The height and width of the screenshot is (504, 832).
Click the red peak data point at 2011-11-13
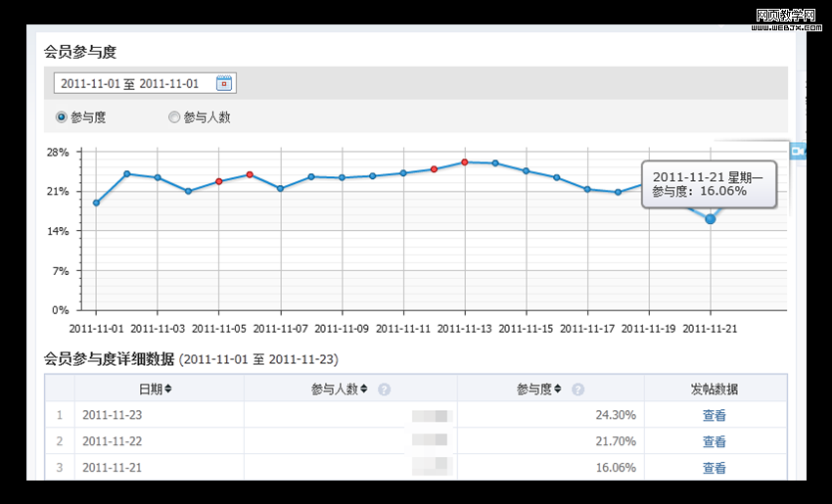coord(465,162)
